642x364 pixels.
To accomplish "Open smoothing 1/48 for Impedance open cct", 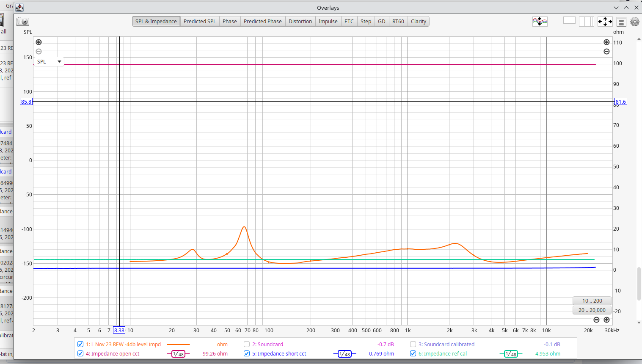I will point(178,354).
